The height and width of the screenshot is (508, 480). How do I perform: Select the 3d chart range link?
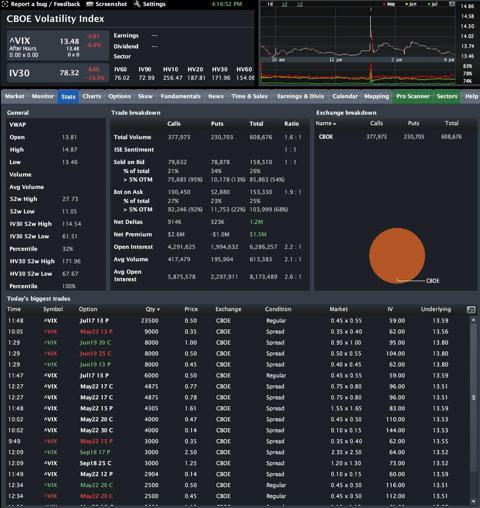[x=300, y=4]
